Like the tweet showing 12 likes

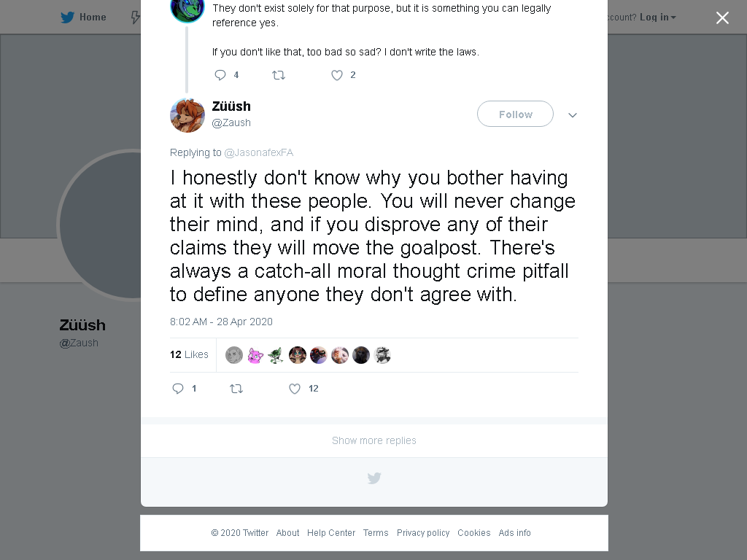tap(295, 389)
